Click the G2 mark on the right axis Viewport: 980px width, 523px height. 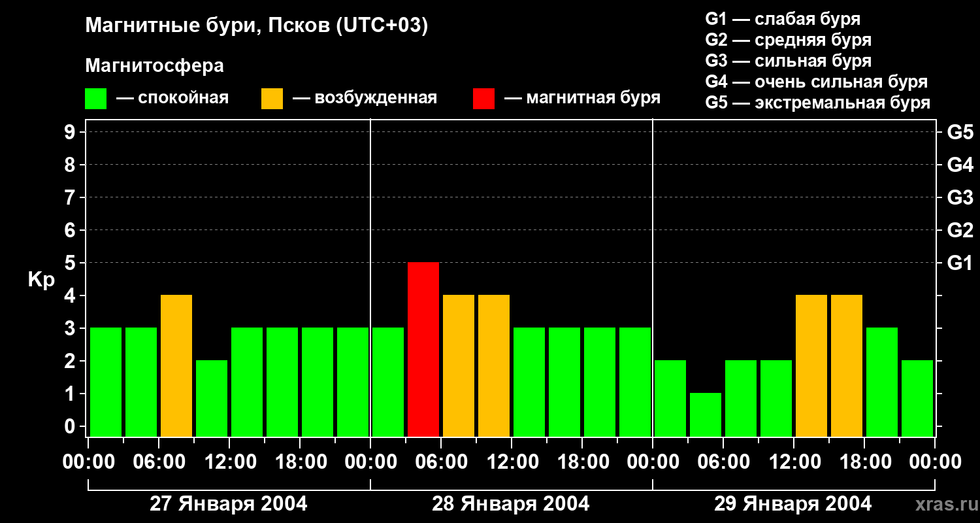tap(960, 230)
